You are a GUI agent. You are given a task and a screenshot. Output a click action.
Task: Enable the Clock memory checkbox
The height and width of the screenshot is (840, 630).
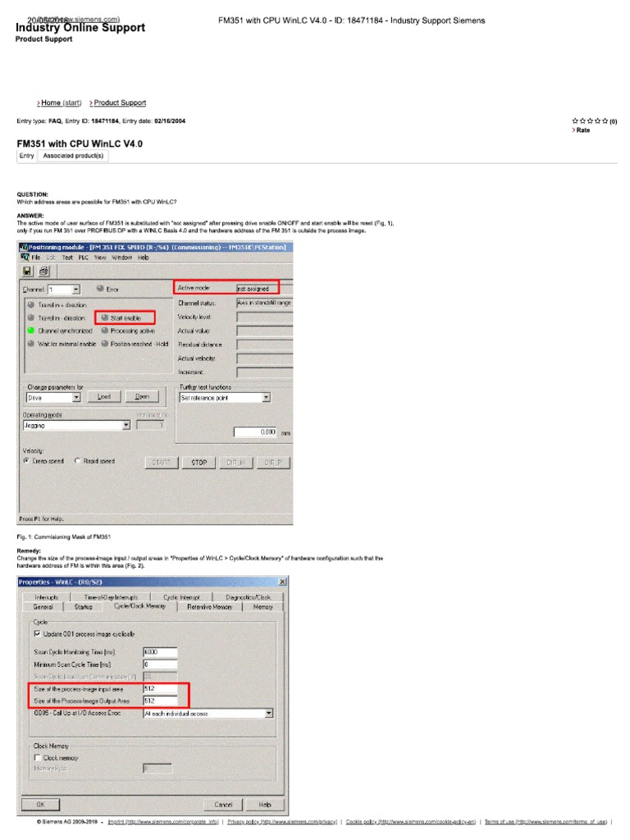(38, 757)
